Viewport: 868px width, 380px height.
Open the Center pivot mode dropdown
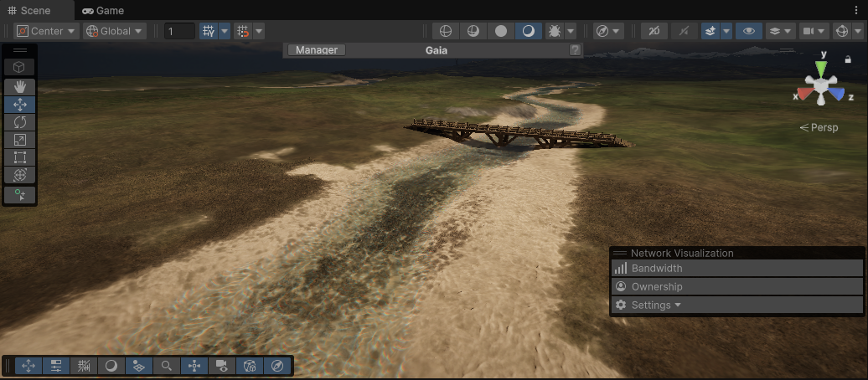[x=47, y=31]
